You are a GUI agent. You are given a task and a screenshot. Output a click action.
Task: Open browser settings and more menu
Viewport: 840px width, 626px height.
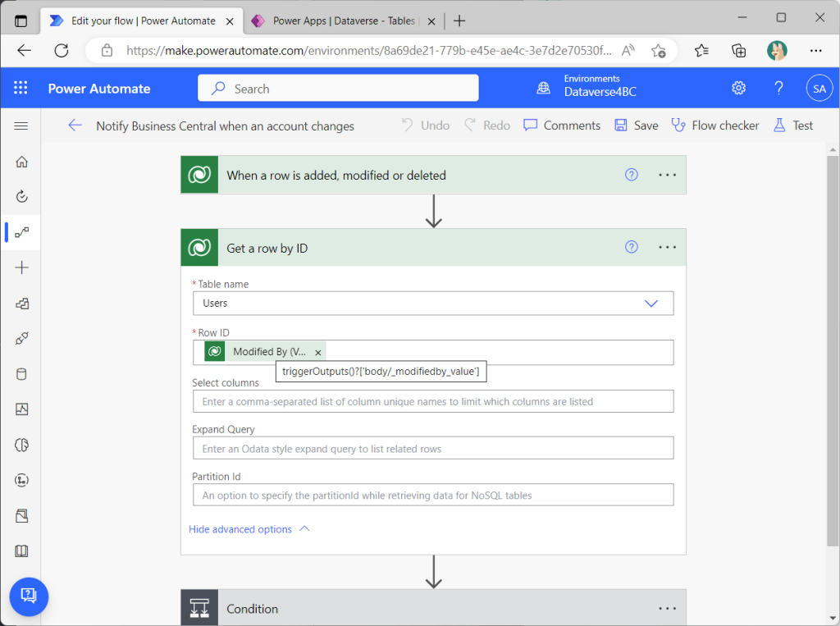[x=815, y=50]
